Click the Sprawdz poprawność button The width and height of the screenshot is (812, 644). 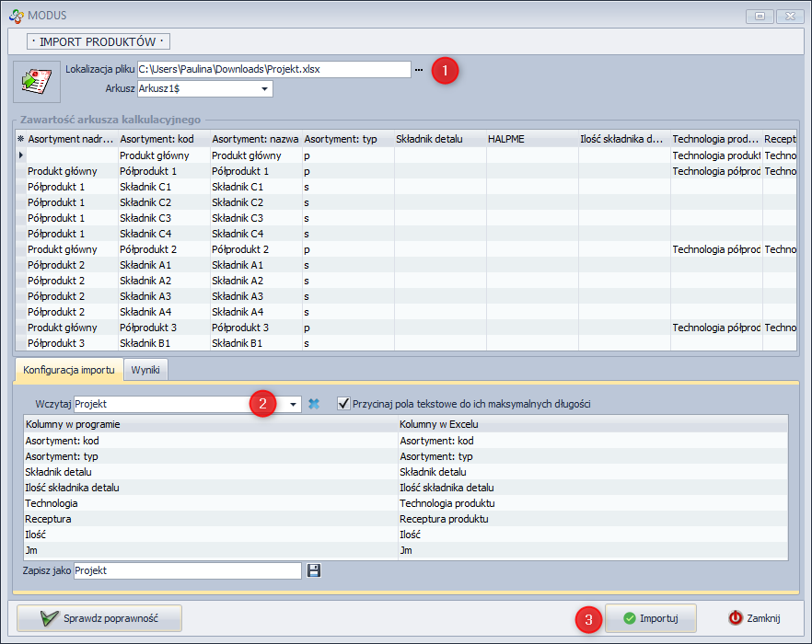(99, 618)
